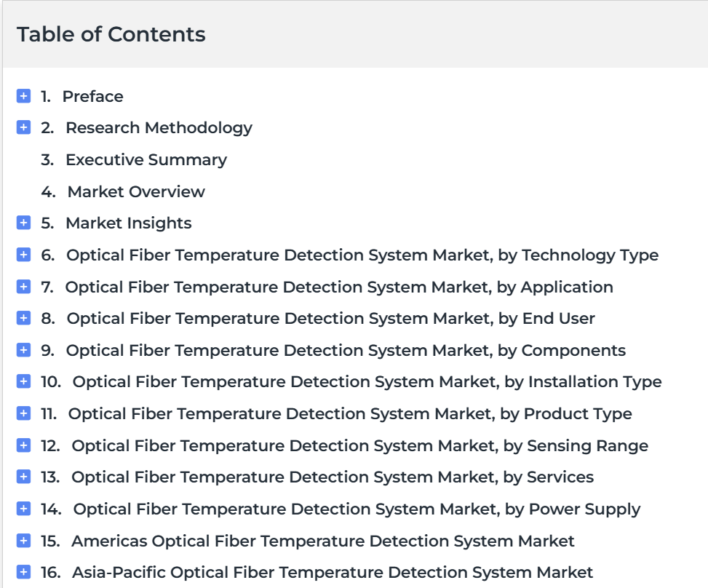The image size is (708, 588).
Task: Expand Asia-Pacific market section plus icon
Action: coord(23,573)
